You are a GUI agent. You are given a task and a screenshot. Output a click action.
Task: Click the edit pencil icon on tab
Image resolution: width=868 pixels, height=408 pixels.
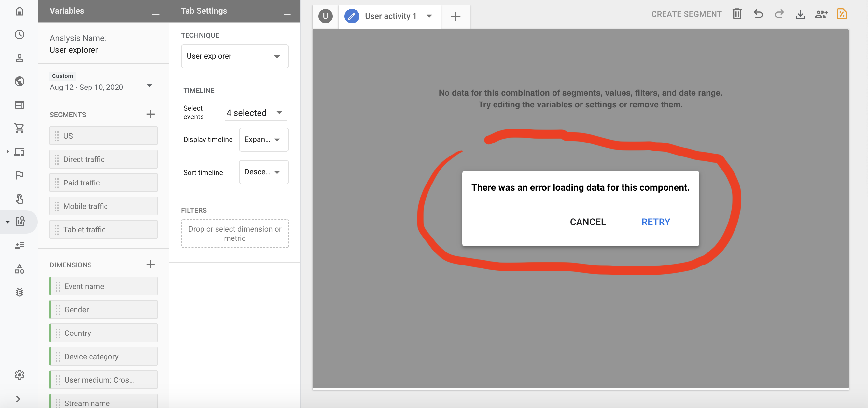[352, 15]
